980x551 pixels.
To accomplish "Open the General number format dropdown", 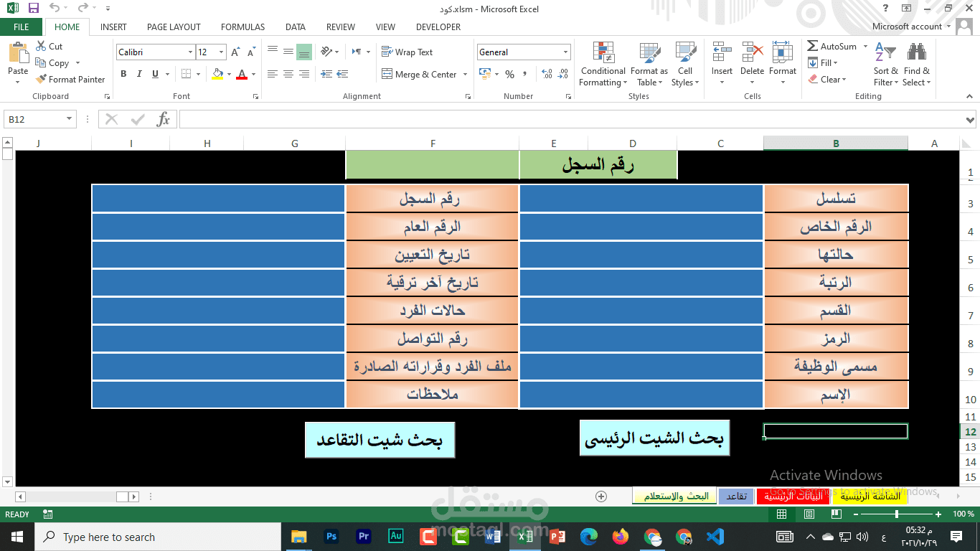I will pyautogui.click(x=566, y=52).
